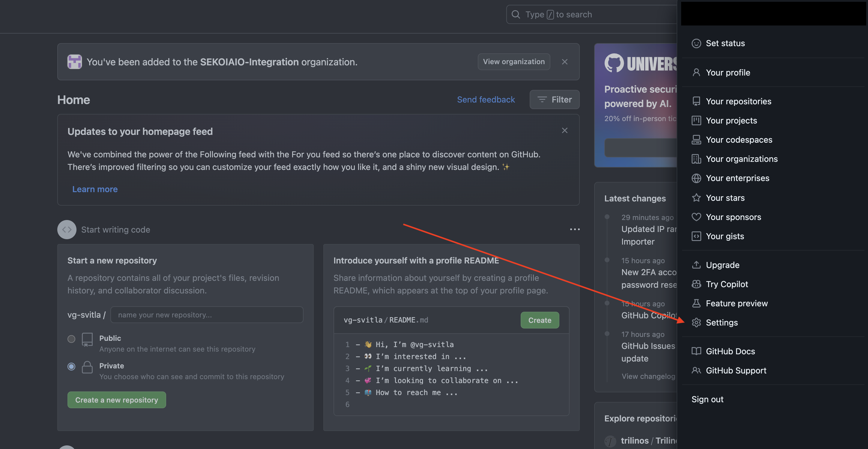Click the Your sponsors heart icon
This screenshot has height=449, width=868.
[696, 217]
